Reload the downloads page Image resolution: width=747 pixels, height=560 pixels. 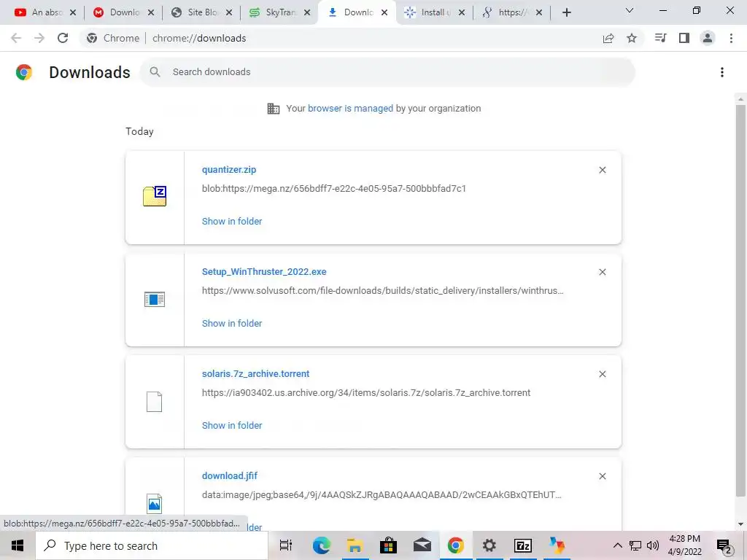click(x=63, y=38)
